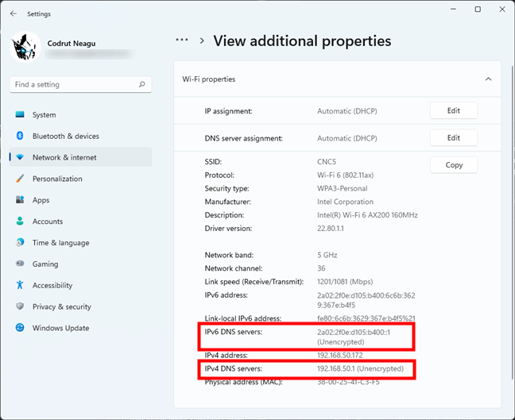The image size is (515, 420).
Task: Click the breadcrumb chevron arrow
Action: (202, 40)
